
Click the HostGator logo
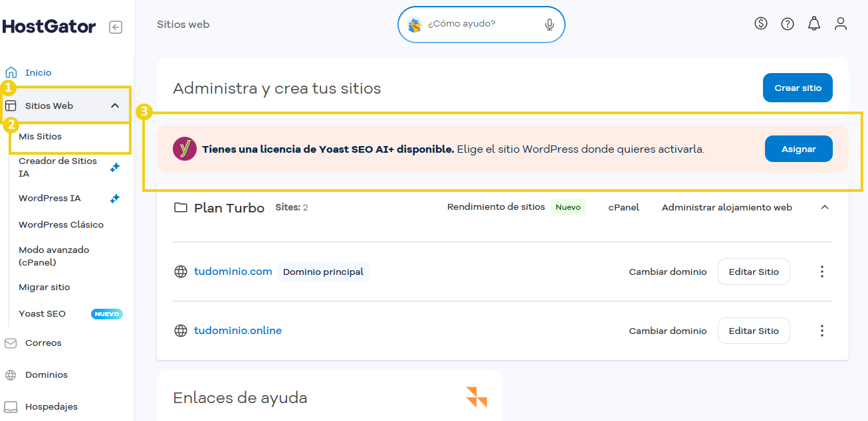click(x=50, y=27)
